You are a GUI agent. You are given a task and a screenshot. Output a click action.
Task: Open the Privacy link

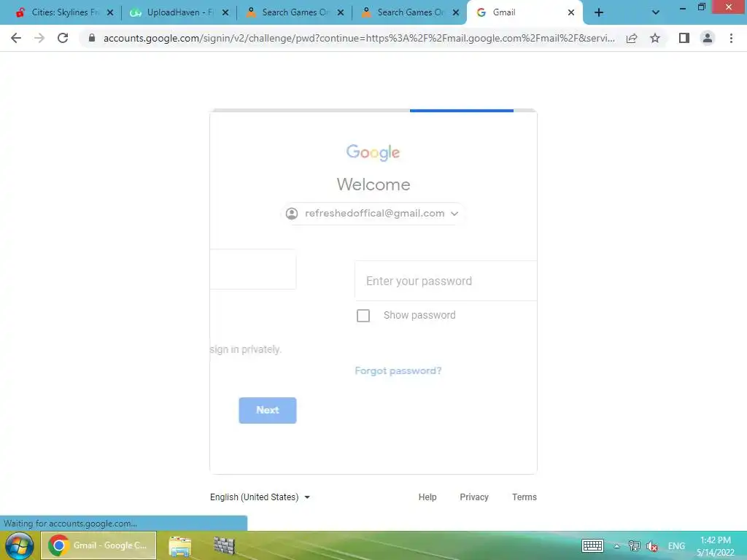474,497
